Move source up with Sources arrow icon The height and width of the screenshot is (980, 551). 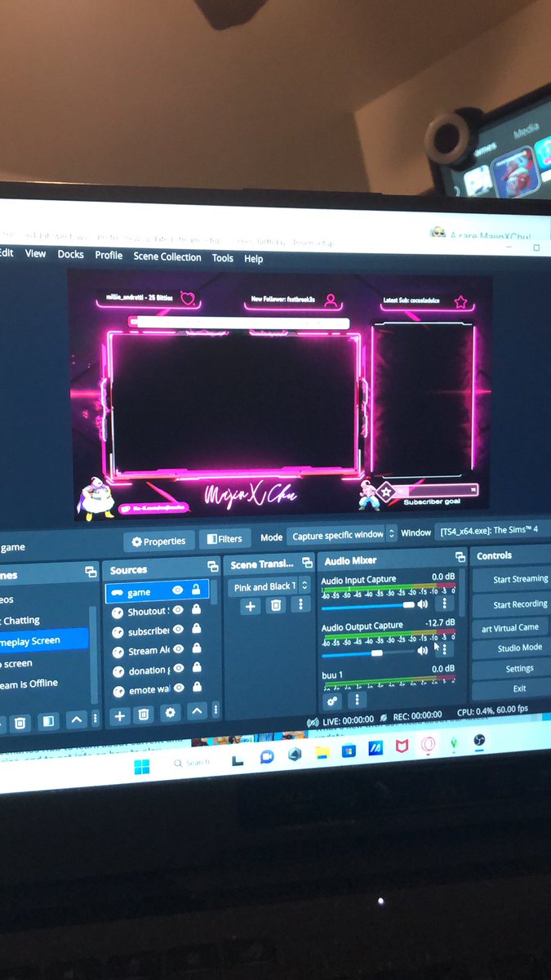click(197, 712)
